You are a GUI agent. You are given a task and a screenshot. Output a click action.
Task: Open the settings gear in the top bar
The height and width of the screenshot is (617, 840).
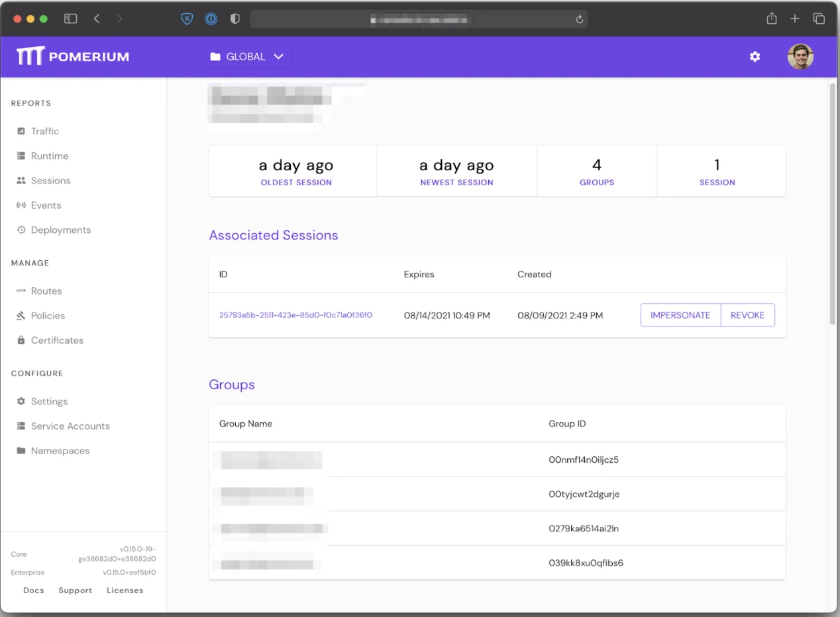755,56
